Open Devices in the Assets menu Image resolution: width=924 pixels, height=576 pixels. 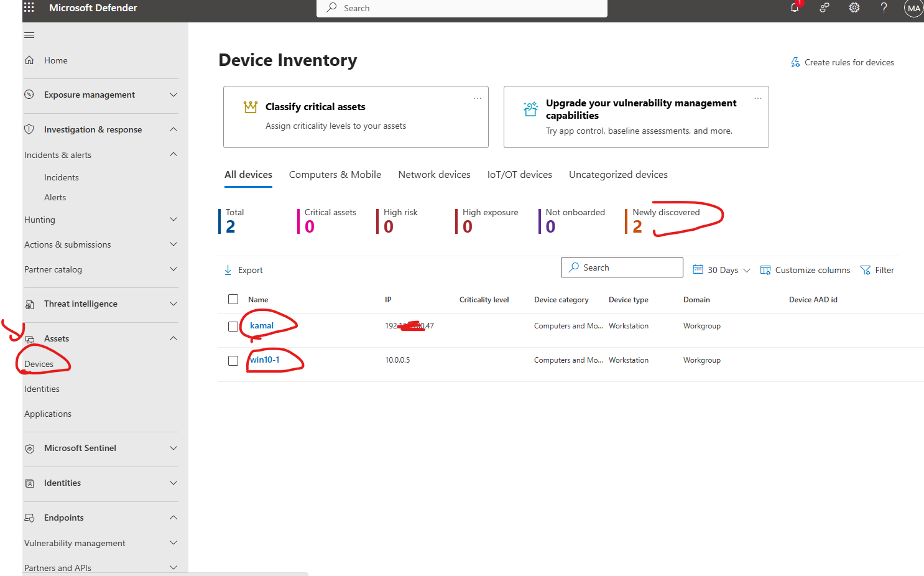pos(39,364)
